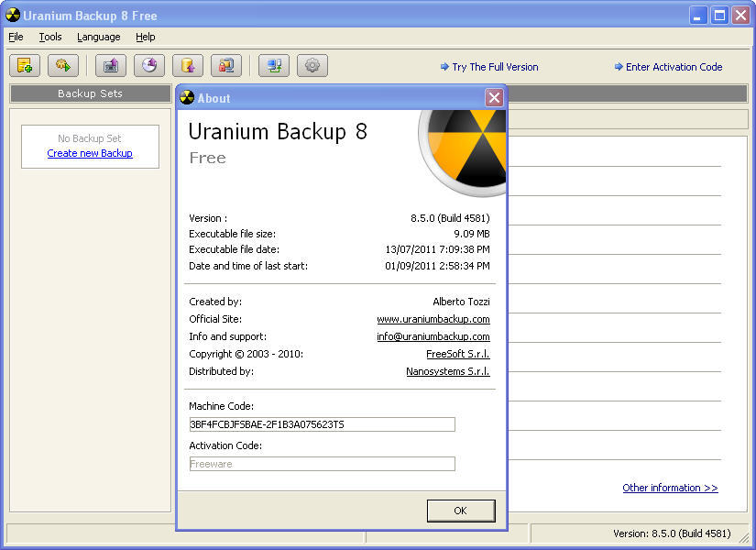The height and width of the screenshot is (550, 756).
Task: Select the Machine Code text field
Action: pyautogui.click(x=322, y=424)
